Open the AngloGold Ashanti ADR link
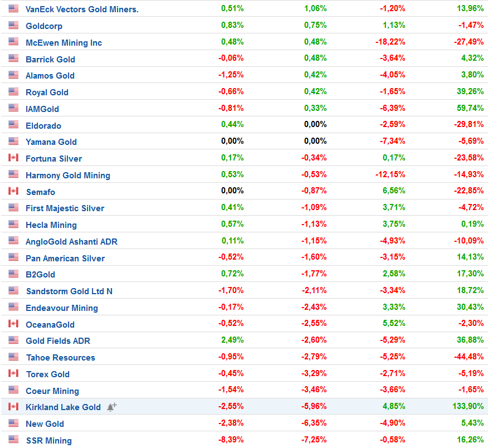 (71, 242)
